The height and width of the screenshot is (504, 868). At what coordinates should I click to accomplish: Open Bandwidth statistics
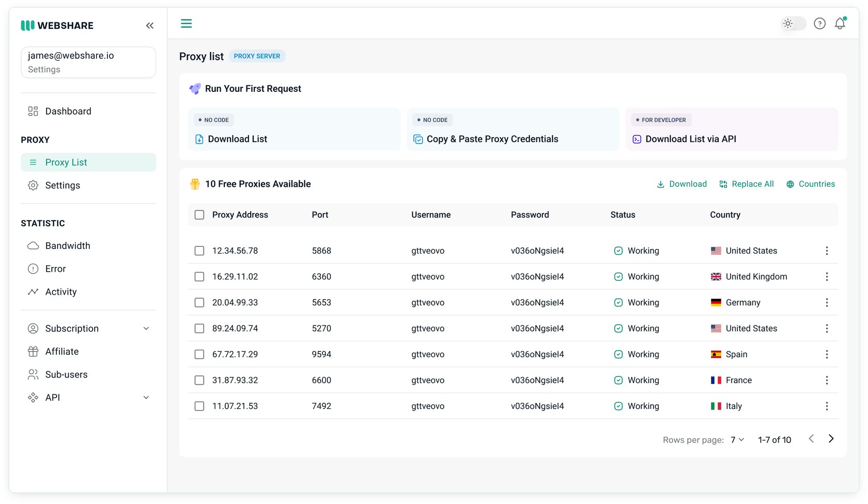(x=88, y=246)
